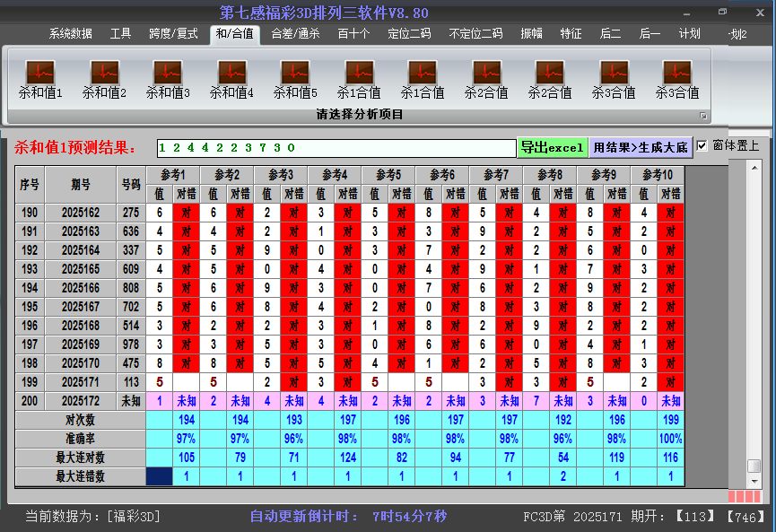Screen dimensions: 776x532
Task: Select the 杀和值4 analysis icon
Action: (231, 79)
